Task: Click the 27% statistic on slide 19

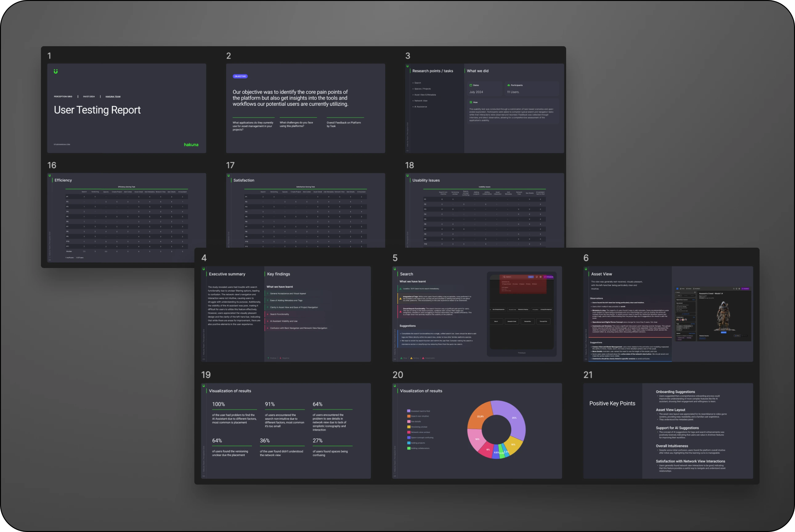Action: (318, 441)
